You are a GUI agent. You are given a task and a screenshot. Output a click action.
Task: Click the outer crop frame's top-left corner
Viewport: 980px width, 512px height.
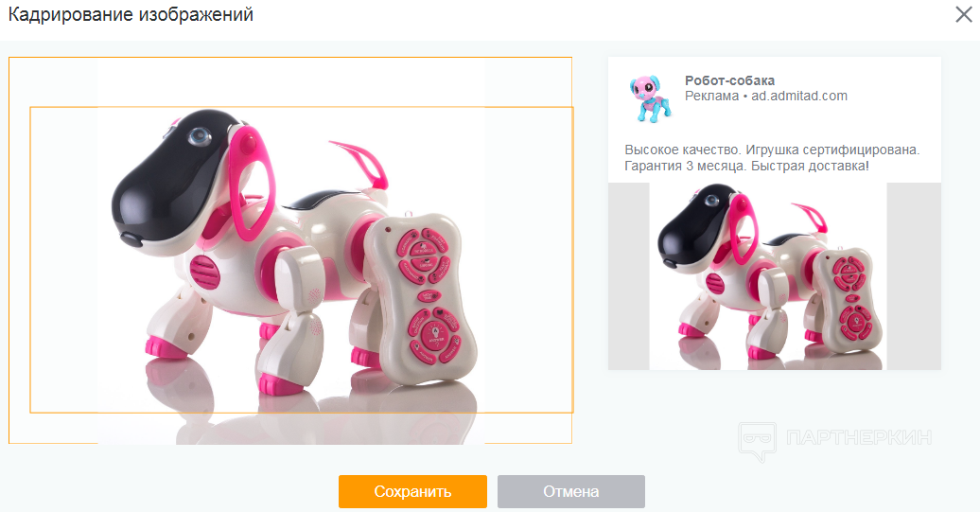(9, 58)
